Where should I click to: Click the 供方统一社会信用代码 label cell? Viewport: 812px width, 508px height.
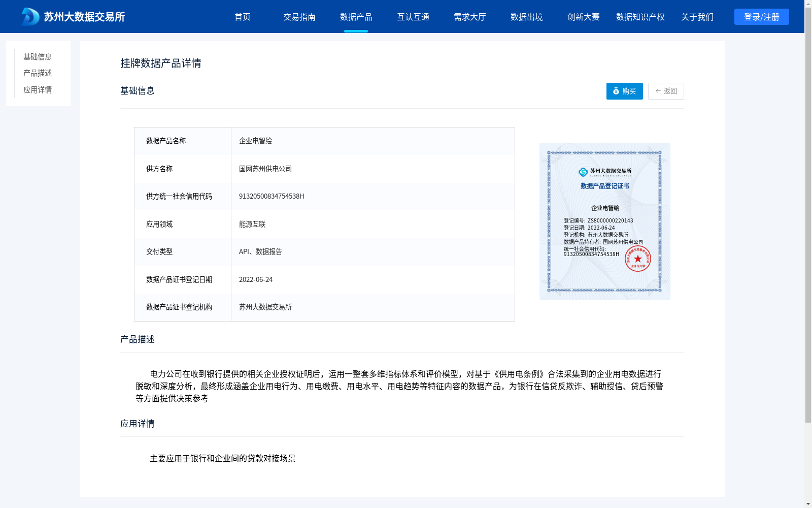183,196
